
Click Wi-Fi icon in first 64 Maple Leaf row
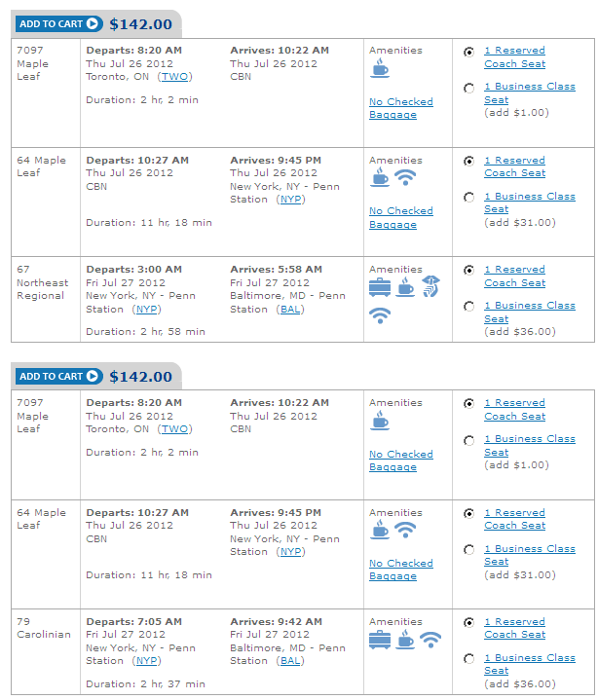pyautogui.click(x=405, y=178)
